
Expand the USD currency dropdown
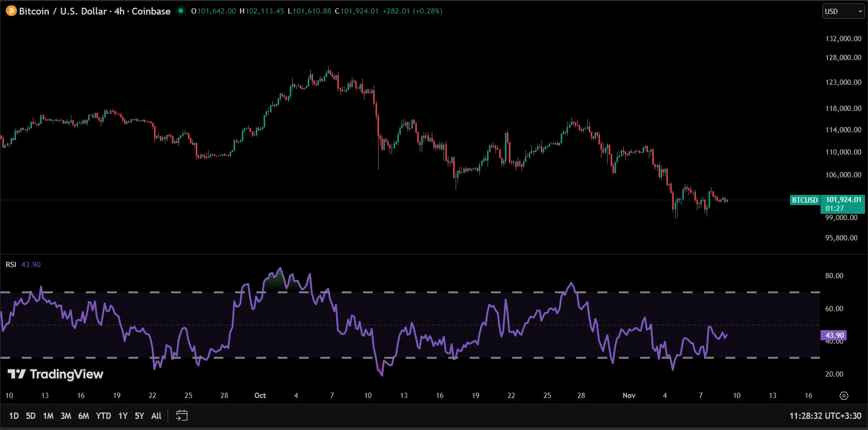click(843, 11)
